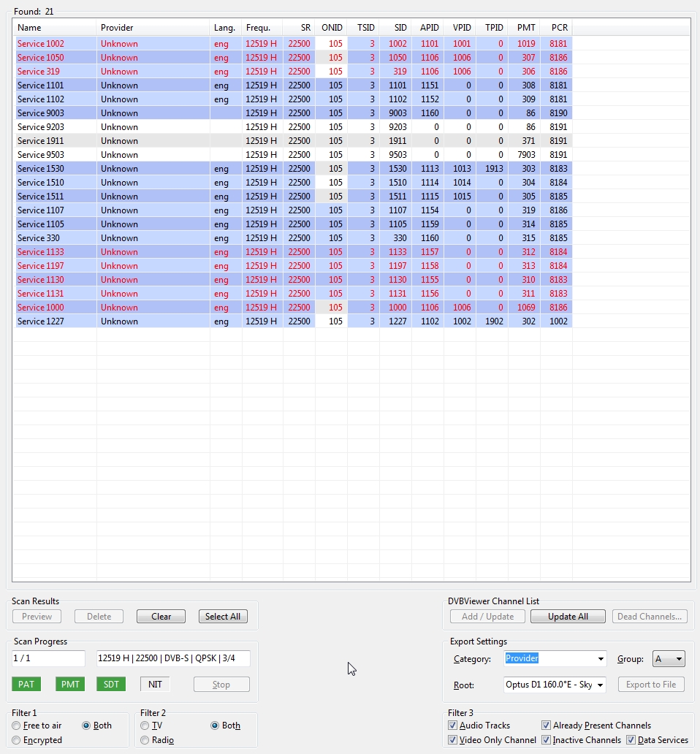Select Encrypted channels filter
Viewport: 700px width, 754px height.
17,740
